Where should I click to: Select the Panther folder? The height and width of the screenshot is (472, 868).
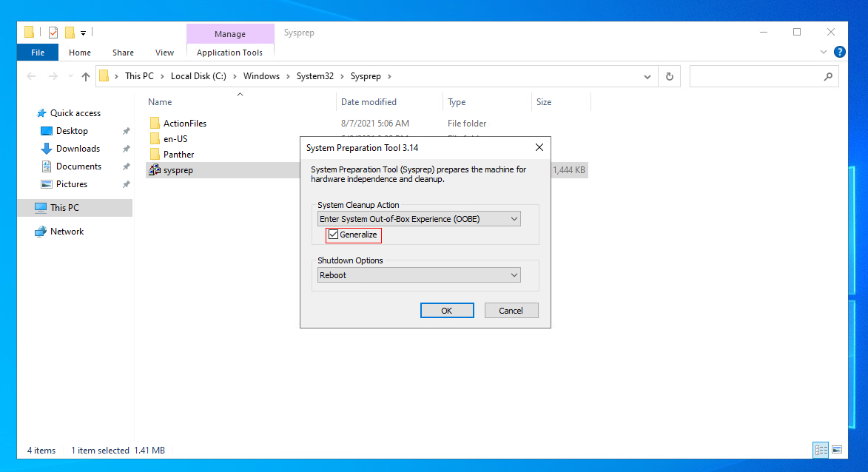179,155
